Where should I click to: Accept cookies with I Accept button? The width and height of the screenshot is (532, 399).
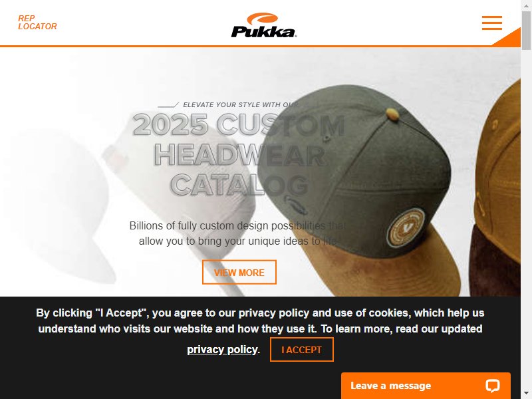[302, 350]
